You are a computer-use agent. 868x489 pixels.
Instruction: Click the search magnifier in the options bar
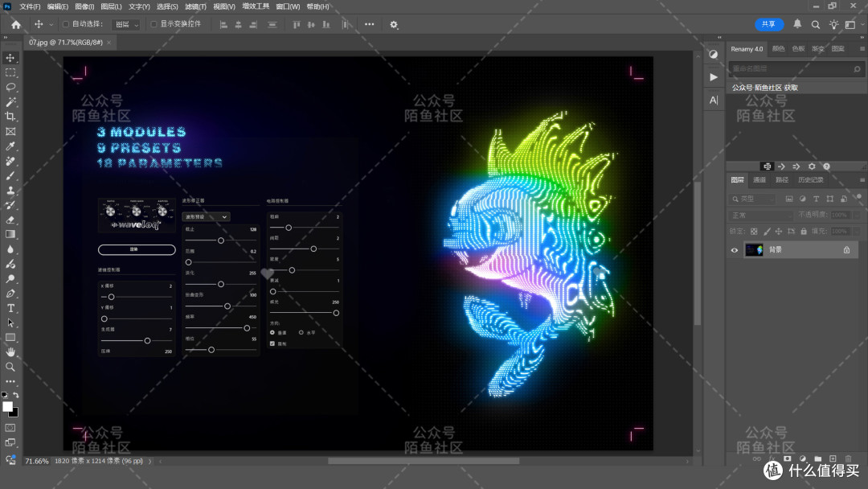(816, 24)
